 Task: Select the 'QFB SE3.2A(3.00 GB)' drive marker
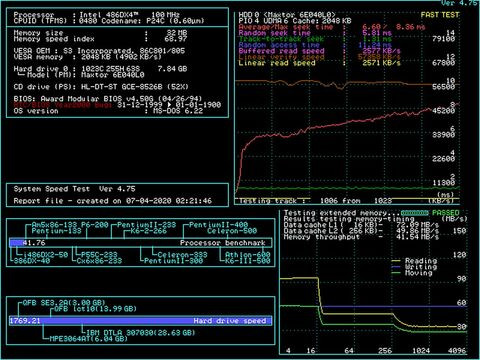point(64,303)
